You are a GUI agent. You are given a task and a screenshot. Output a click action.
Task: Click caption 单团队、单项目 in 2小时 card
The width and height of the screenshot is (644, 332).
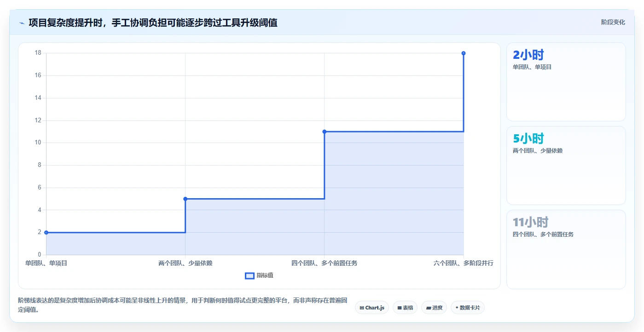(x=532, y=67)
